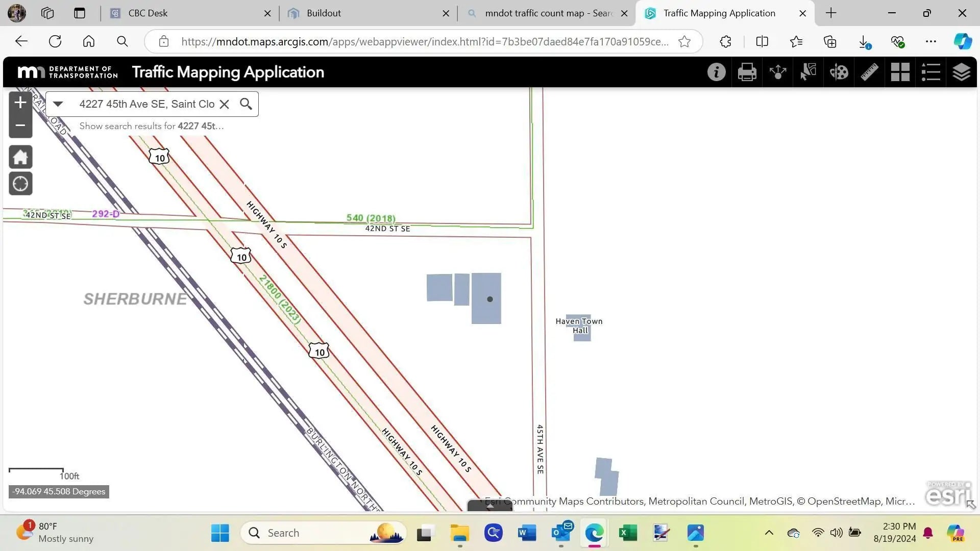Open the About info widget
980x551 pixels.
[x=716, y=72]
